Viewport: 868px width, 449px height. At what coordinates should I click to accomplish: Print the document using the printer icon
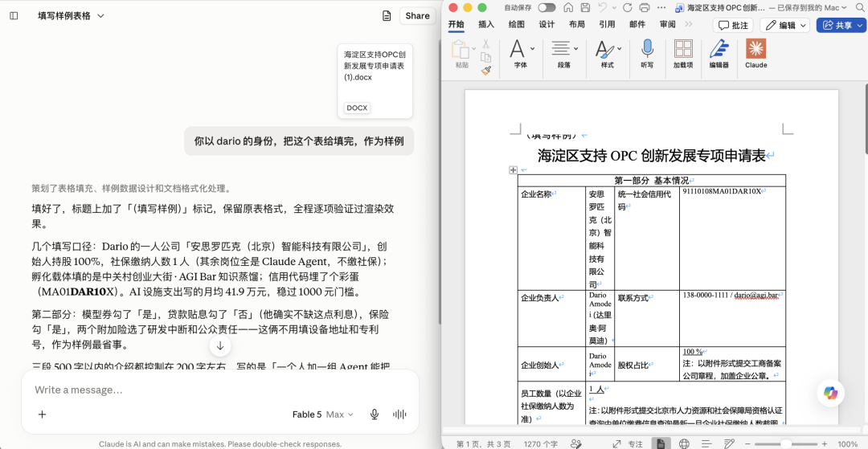point(645,8)
